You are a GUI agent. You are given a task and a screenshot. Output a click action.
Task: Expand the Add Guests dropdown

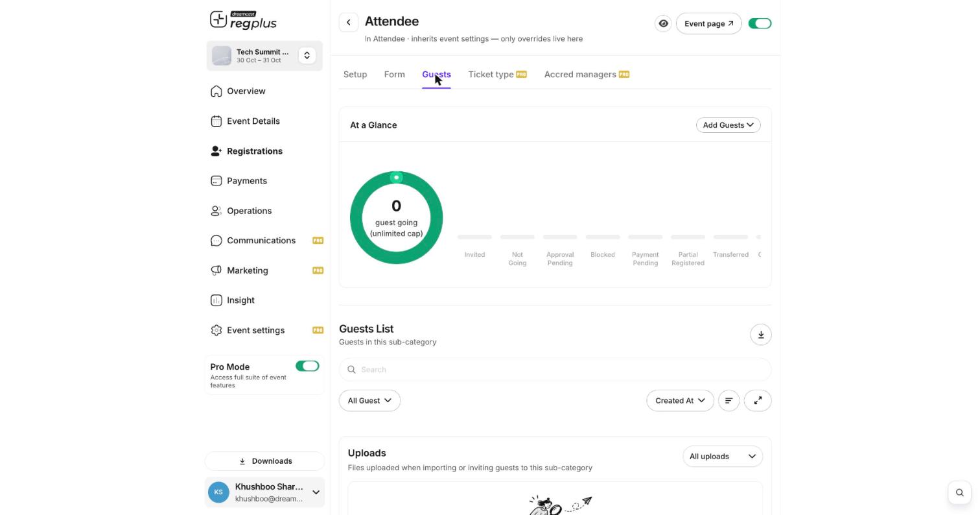click(728, 125)
